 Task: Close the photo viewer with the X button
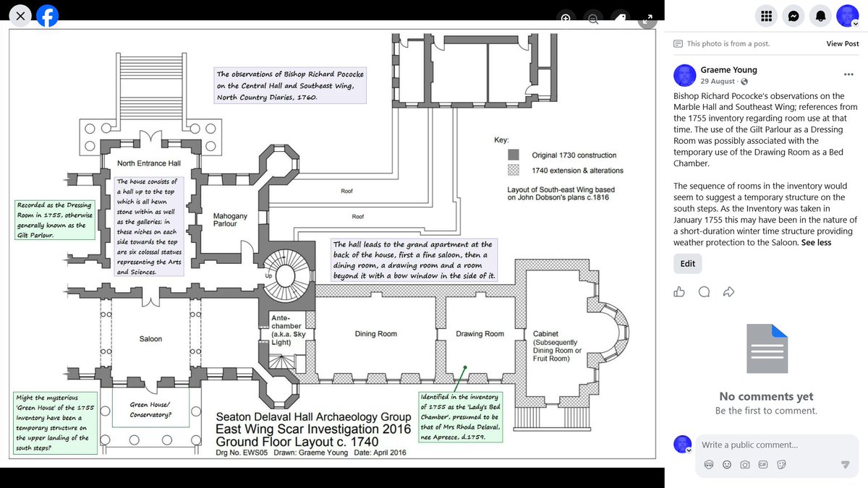coord(21,15)
